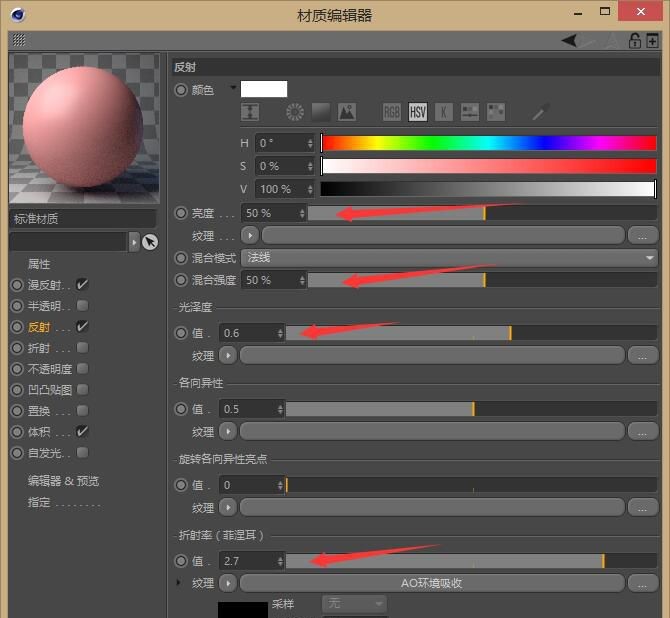The image size is (670, 618).
Task: Open the 混合模式 法线 dropdown
Action: [449, 258]
